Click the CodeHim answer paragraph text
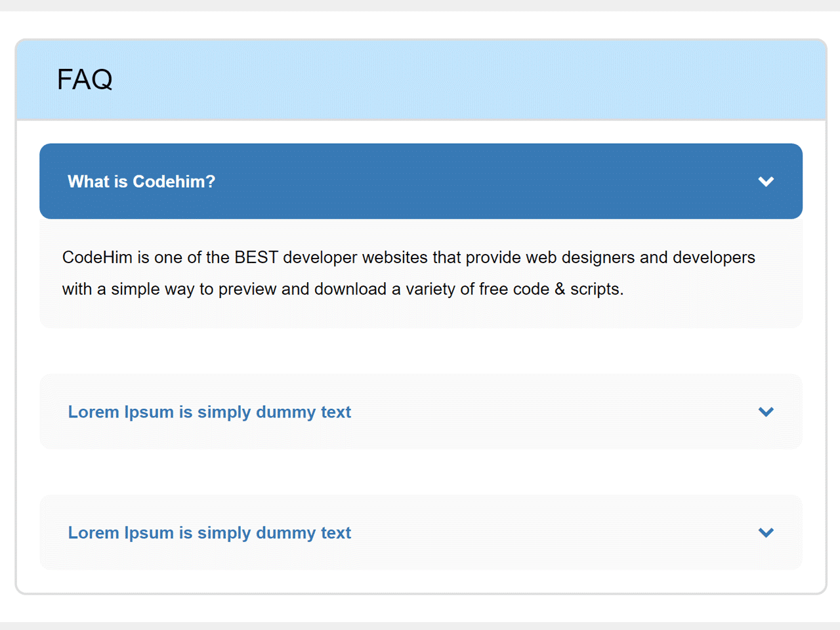Screen dimensions: 840x630 [408, 273]
